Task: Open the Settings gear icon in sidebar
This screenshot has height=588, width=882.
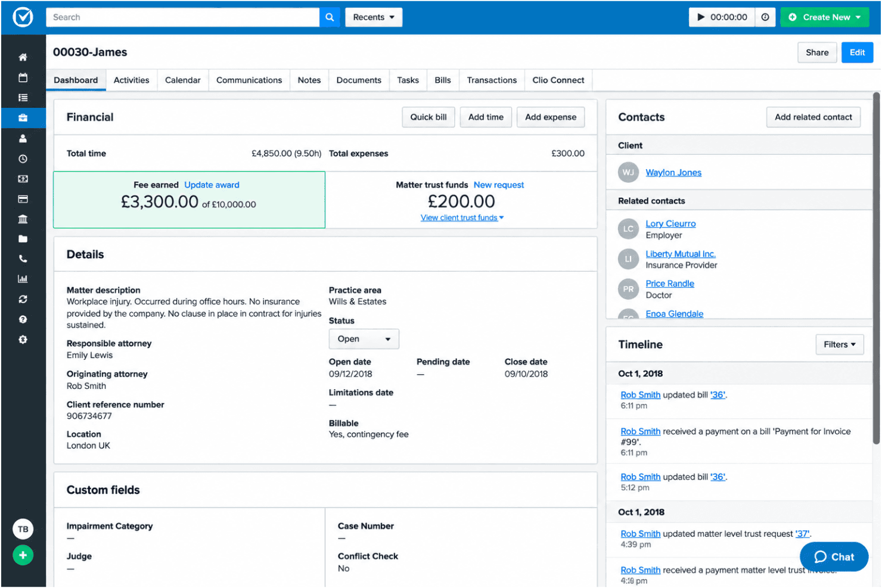Action: [23, 340]
